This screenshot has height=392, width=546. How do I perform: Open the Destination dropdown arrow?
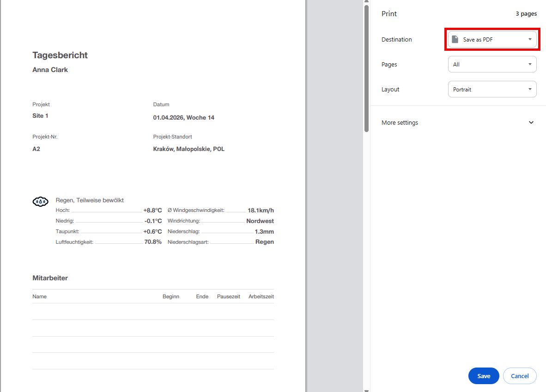pos(530,40)
